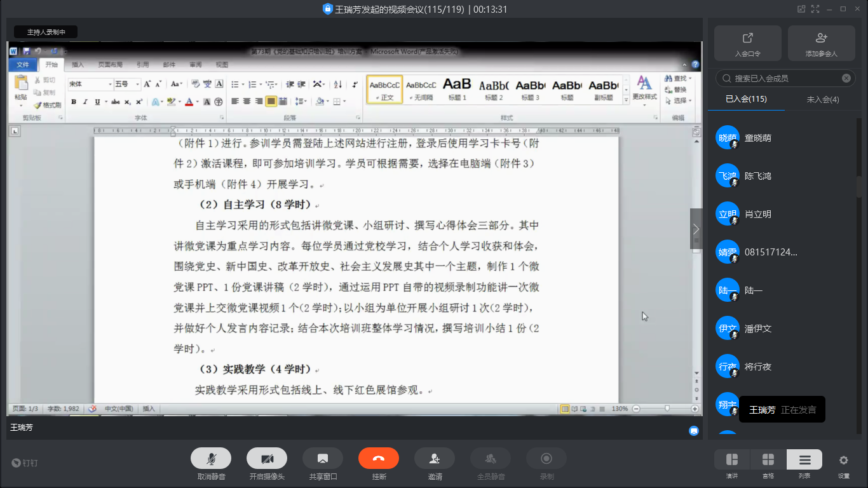Open the picture-in-picture mini window icon
The height and width of the screenshot is (488, 868).
(801, 9)
